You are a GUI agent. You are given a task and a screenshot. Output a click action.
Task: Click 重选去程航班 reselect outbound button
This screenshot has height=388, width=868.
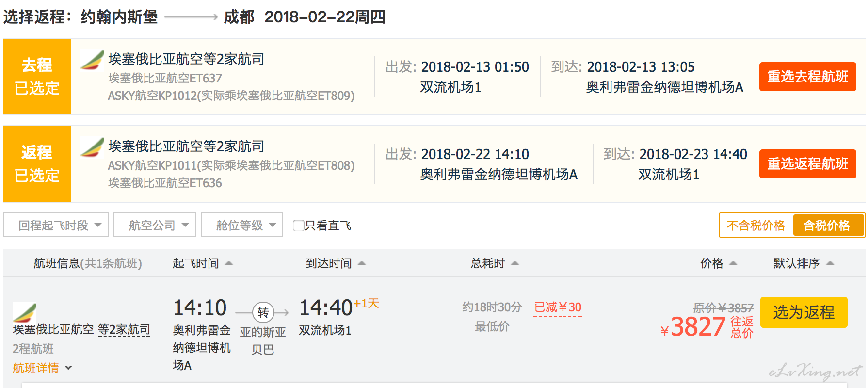(807, 77)
